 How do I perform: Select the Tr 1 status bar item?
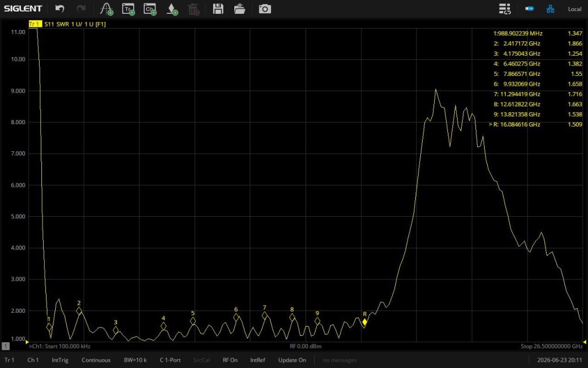coord(9,360)
